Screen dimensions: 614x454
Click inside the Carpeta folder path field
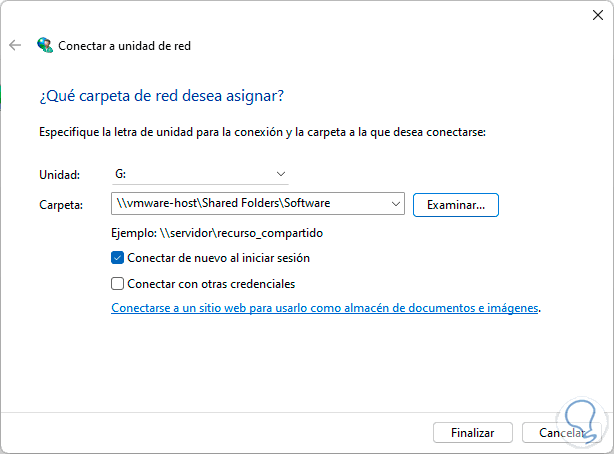click(250, 204)
